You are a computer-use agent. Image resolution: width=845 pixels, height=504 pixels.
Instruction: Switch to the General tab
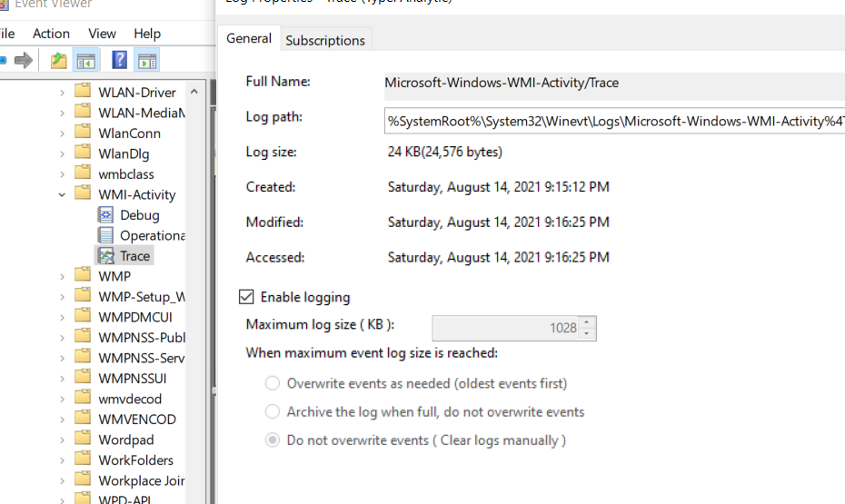coord(249,39)
